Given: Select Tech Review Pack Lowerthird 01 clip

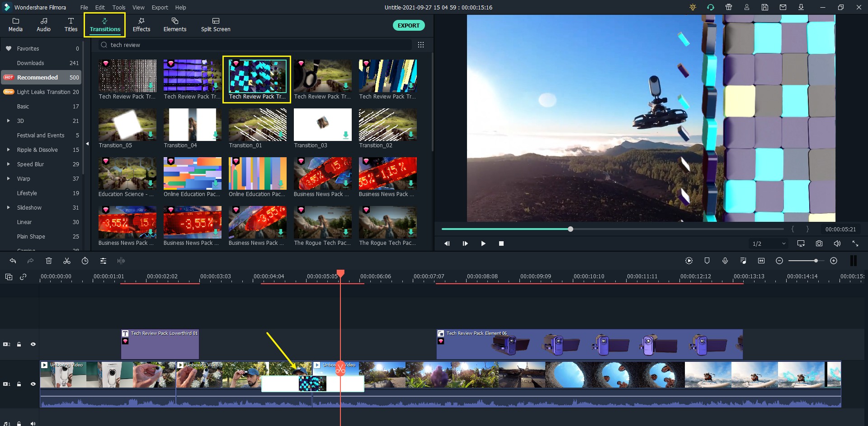Looking at the screenshot, I should pyautogui.click(x=160, y=344).
